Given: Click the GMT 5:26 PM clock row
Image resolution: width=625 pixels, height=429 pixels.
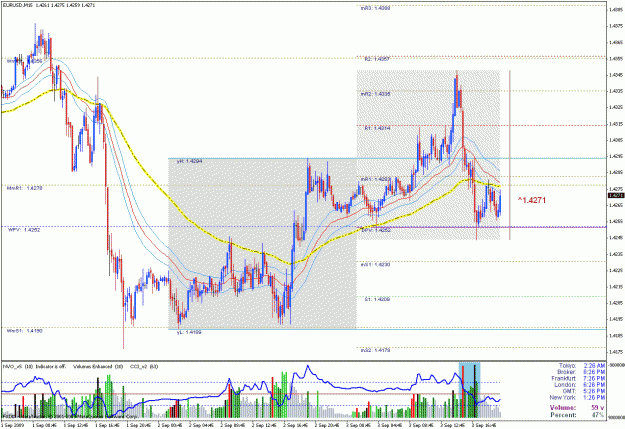Looking at the screenshot, I should [x=584, y=391].
